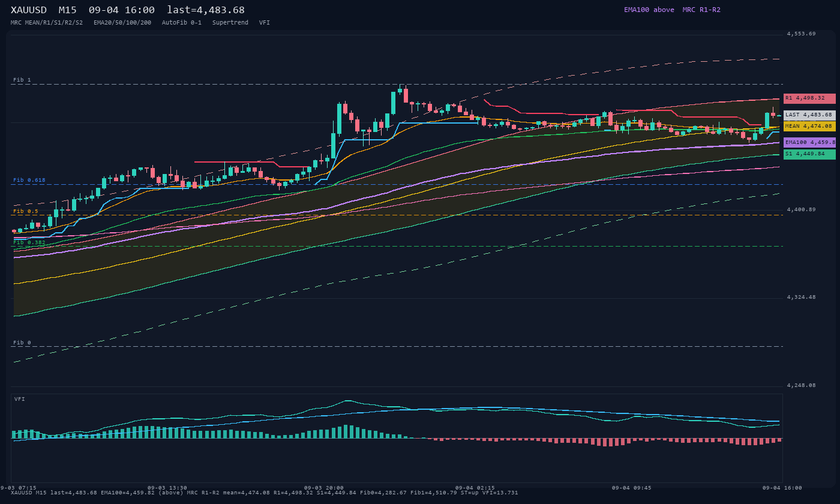The image size is (840, 504).
Task: Click the 'Fib 0' level label
Action: click(x=22, y=343)
